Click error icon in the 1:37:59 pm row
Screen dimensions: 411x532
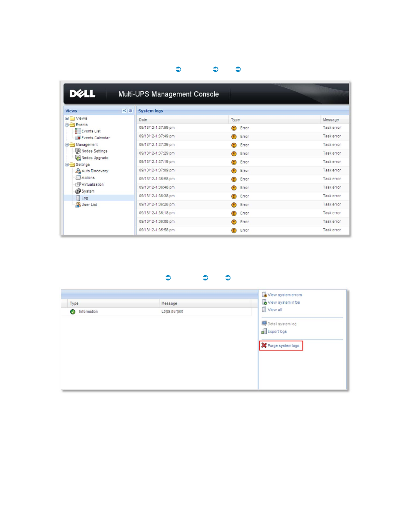234,128
